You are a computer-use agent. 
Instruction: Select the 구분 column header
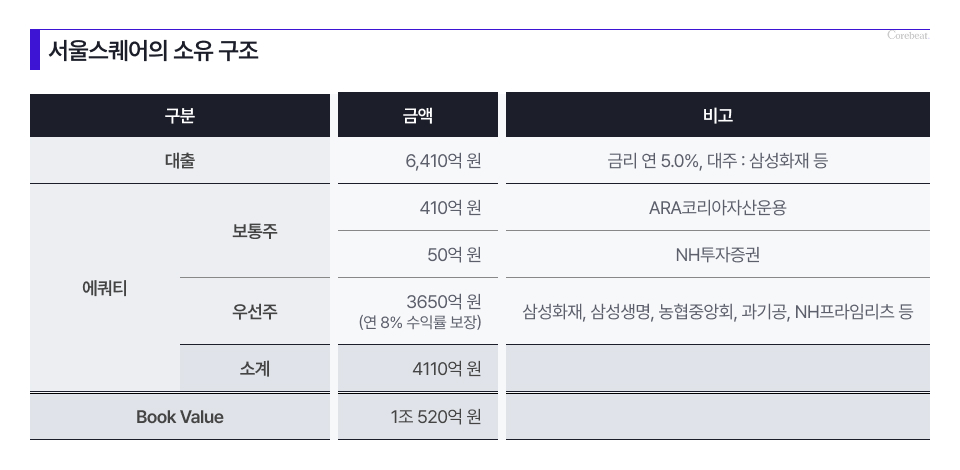point(179,115)
